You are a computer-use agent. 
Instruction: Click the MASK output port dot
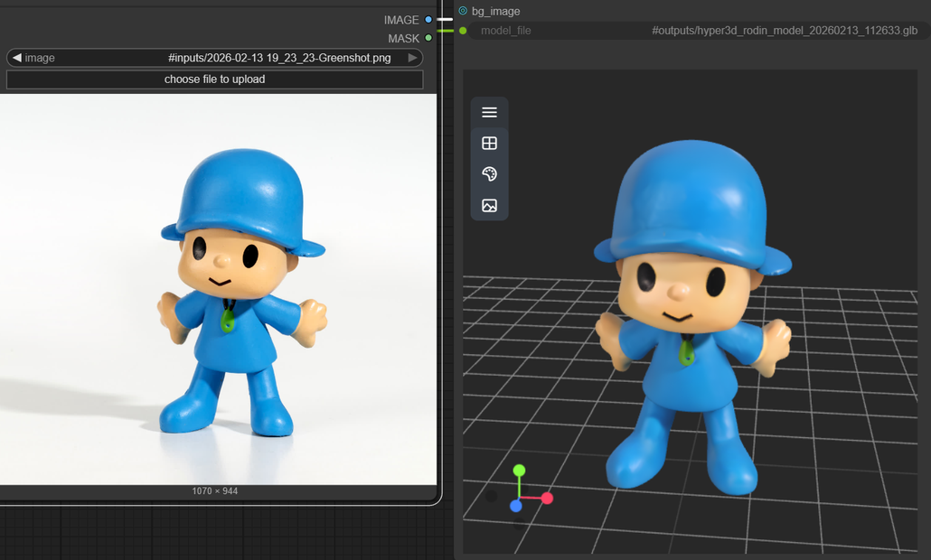428,38
